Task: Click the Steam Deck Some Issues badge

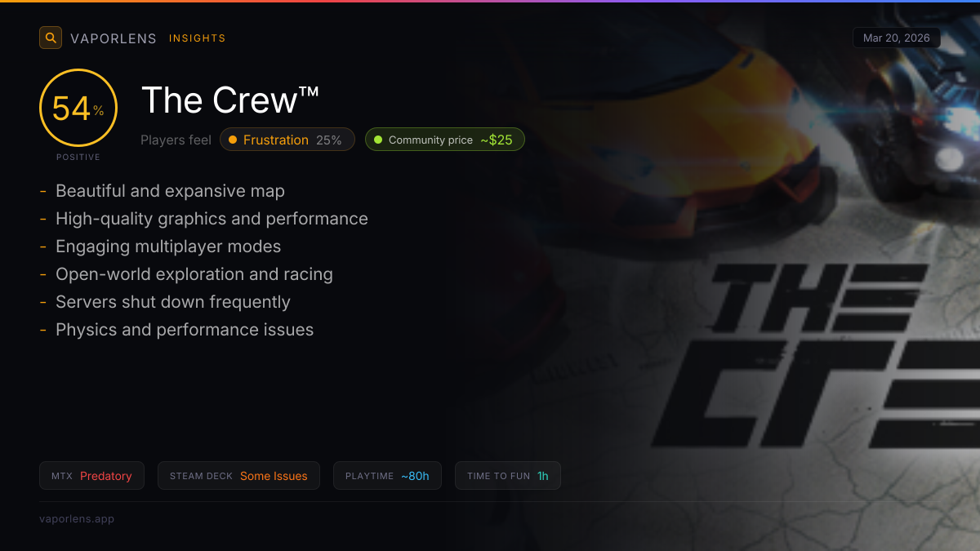Action: click(x=238, y=476)
